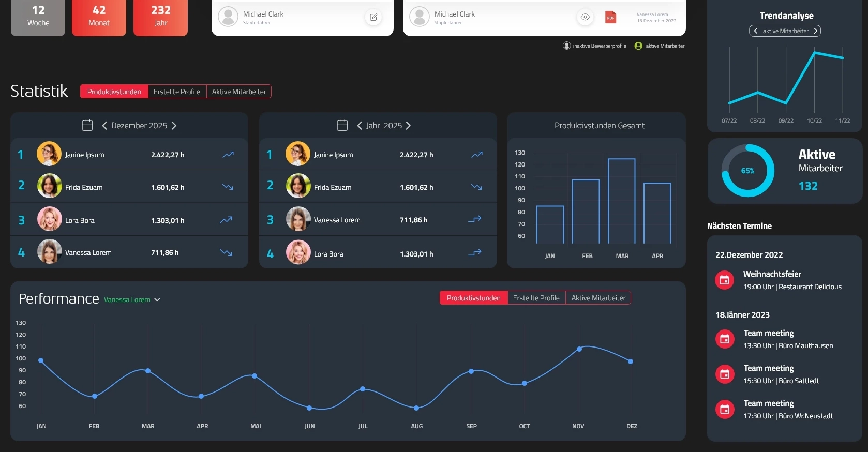Open the red PDF file icon
This screenshot has width=868, height=452.
[611, 17]
